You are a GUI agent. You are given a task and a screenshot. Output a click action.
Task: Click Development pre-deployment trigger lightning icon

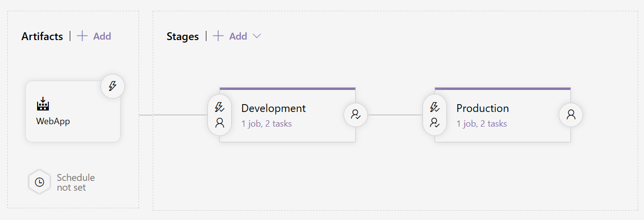pos(220,107)
